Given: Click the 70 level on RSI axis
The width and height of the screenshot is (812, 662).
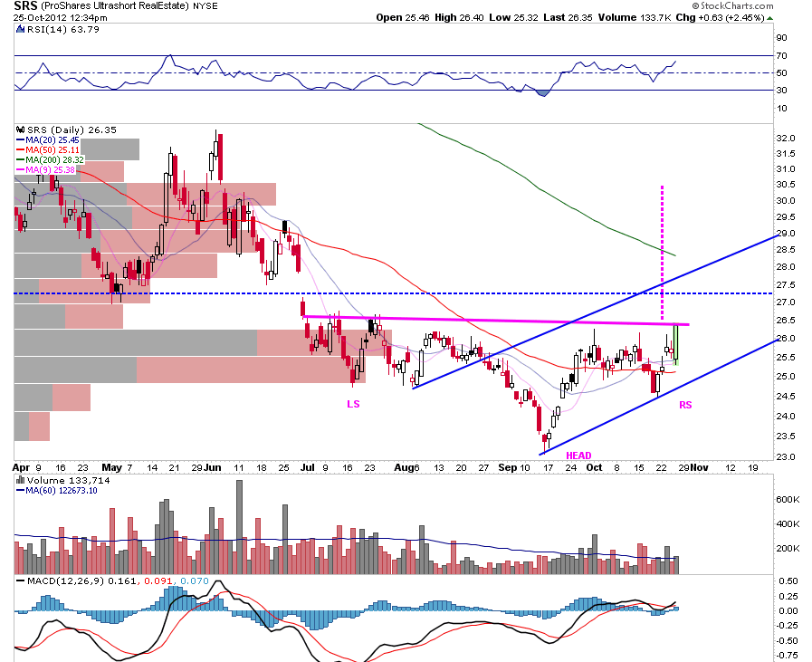Looking at the screenshot, I should coord(781,56).
